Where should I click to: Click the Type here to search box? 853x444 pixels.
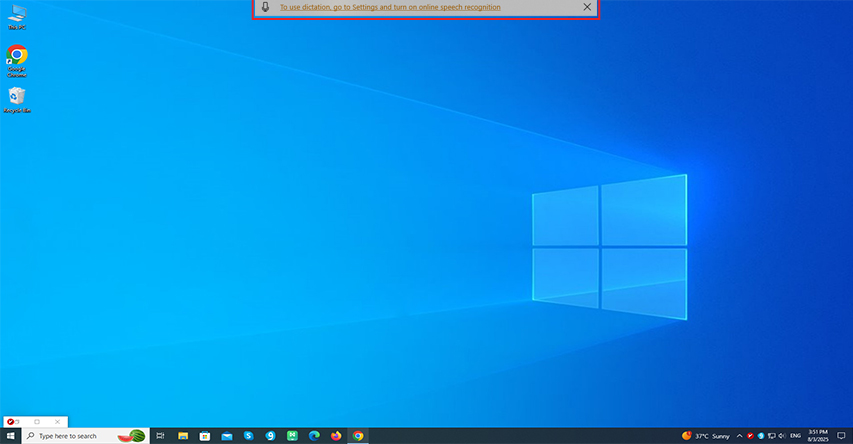point(85,436)
